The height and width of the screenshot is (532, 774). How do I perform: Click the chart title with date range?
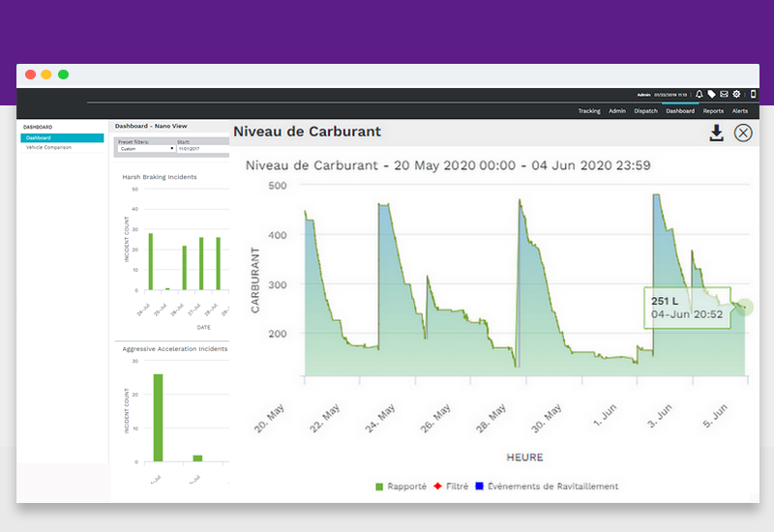[x=448, y=165]
